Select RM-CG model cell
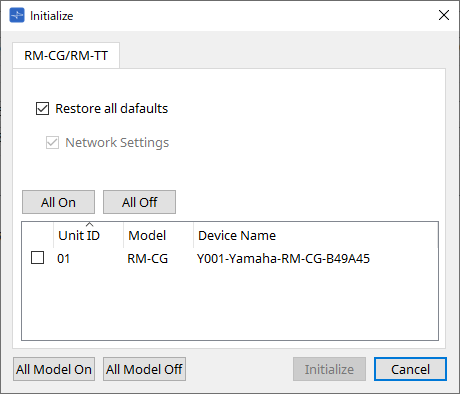460x394 pixels. click(147, 259)
